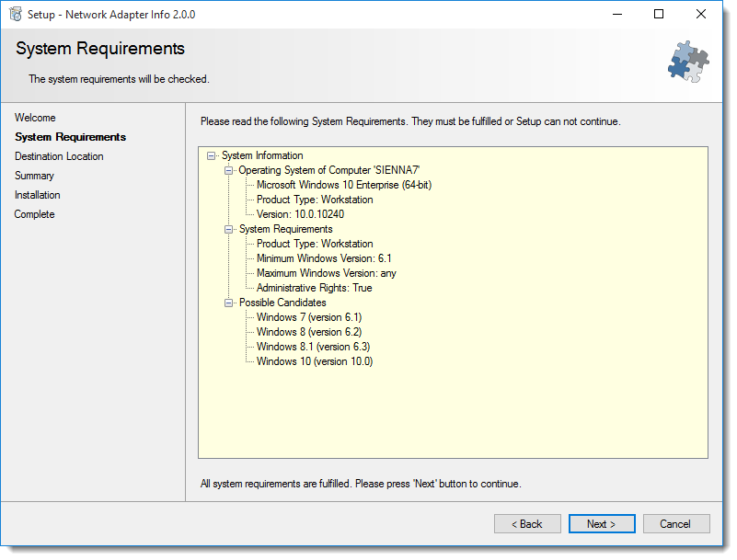Viewport: 737px width, 560px height.
Task: Collapse the System Requirements tree node
Action: [229, 229]
